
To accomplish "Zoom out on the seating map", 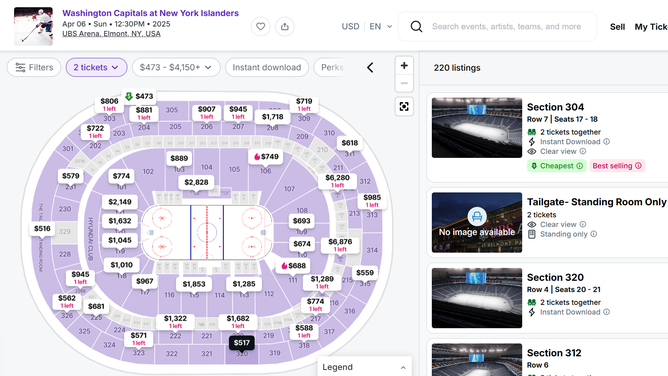I will click(404, 83).
